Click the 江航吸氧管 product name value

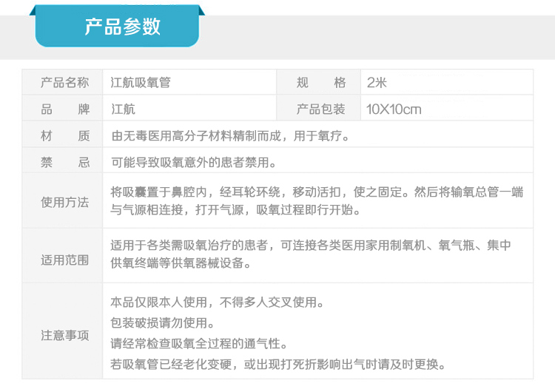coord(141,82)
